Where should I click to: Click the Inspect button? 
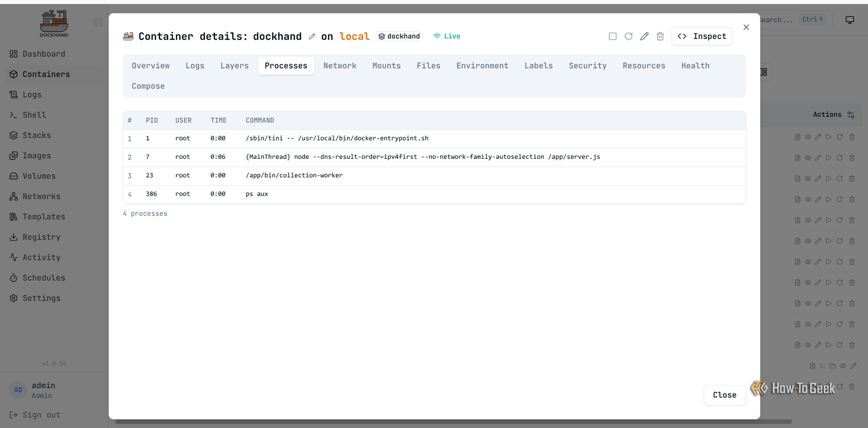[702, 36]
